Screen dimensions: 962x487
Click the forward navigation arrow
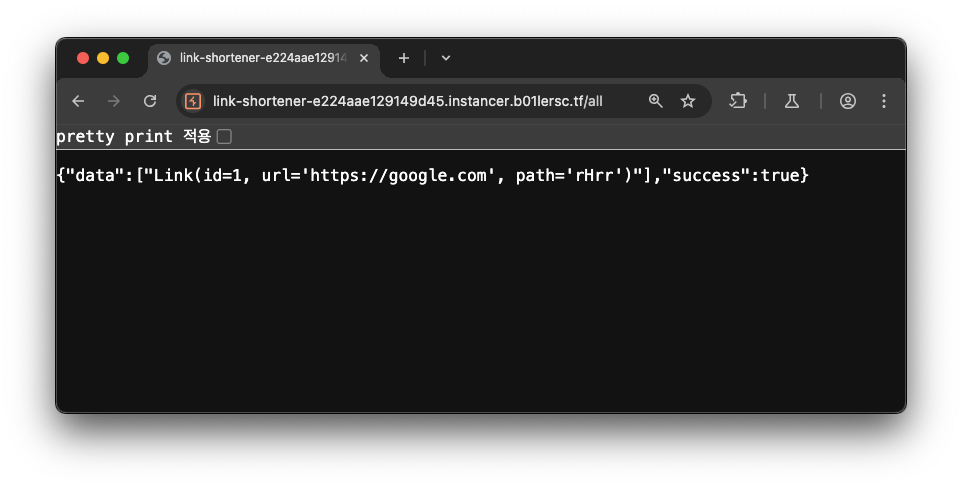click(x=114, y=101)
